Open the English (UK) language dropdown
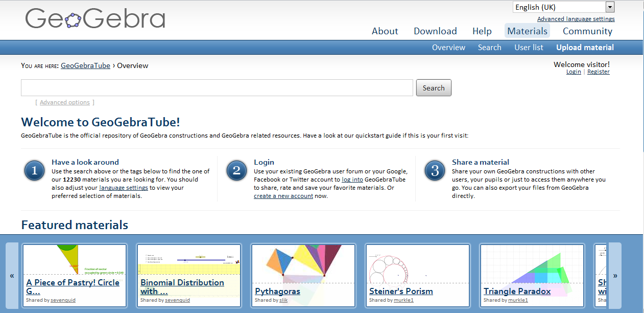 (x=563, y=7)
